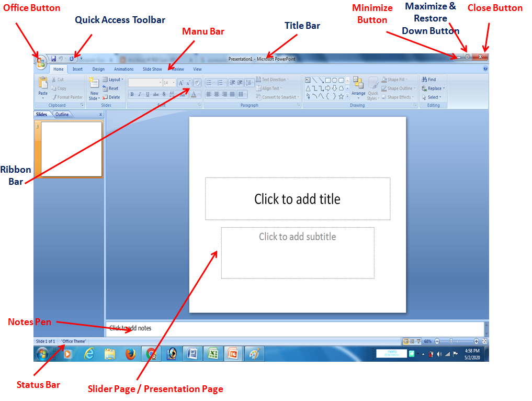The height and width of the screenshot is (401, 532).
Task: Click the Reset slide button
Action: click(x=110, y=88)
